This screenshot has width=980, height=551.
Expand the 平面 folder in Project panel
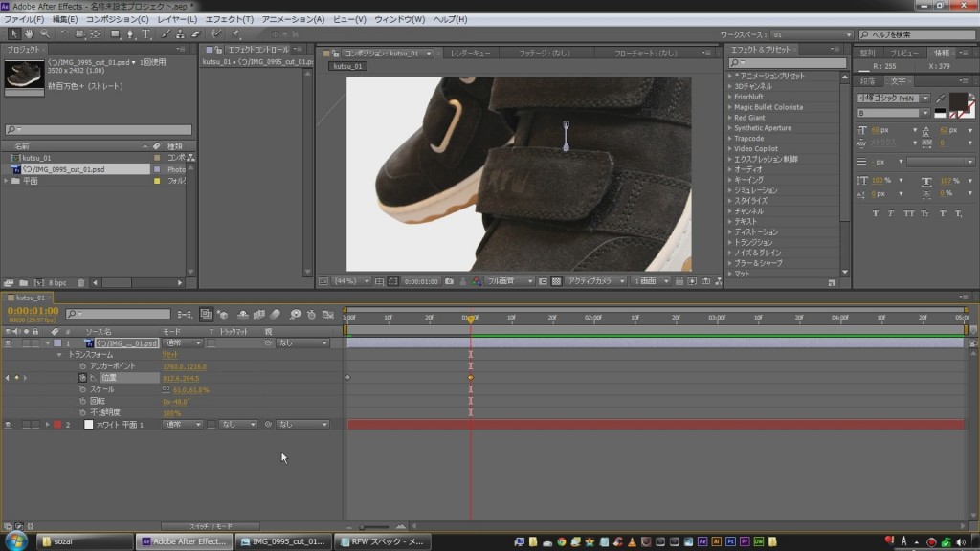pyautogui.click(x=7, y=181)
